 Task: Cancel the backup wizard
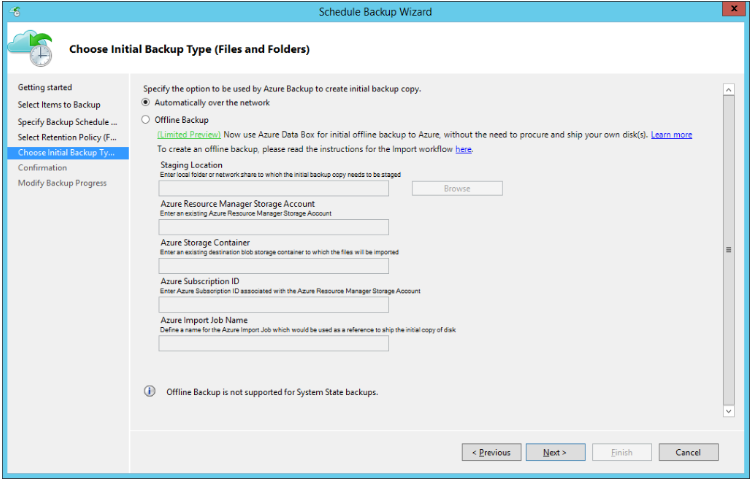click(688, 452)
